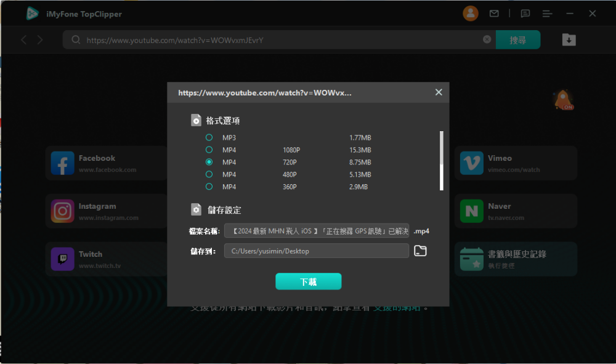Screen dimensions: 616x364
Task: Click the dialog title URL text
Action: (265, 92)
